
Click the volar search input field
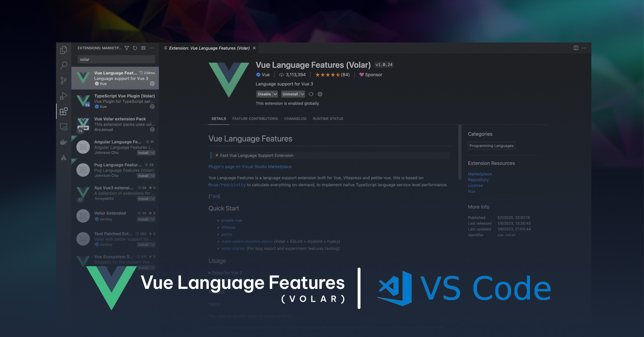pyautogui.click(x=115, y=60)
